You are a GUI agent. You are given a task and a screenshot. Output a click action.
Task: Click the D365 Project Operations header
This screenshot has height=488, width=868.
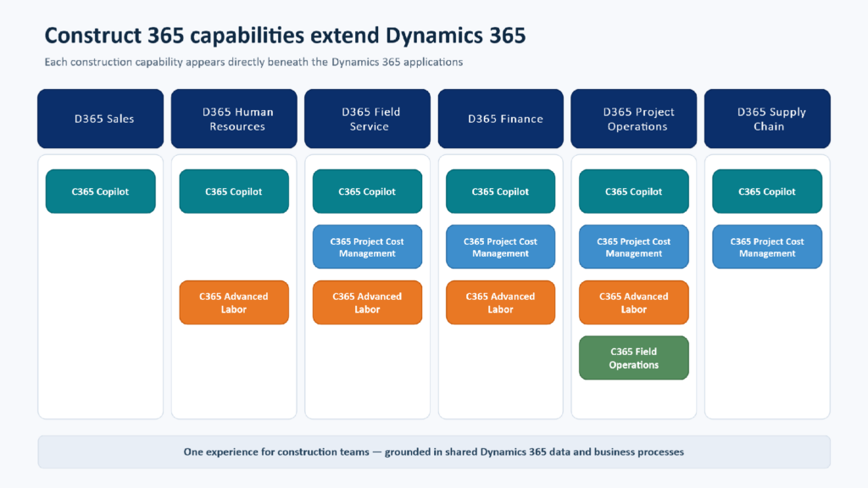[x=634, y=119]
